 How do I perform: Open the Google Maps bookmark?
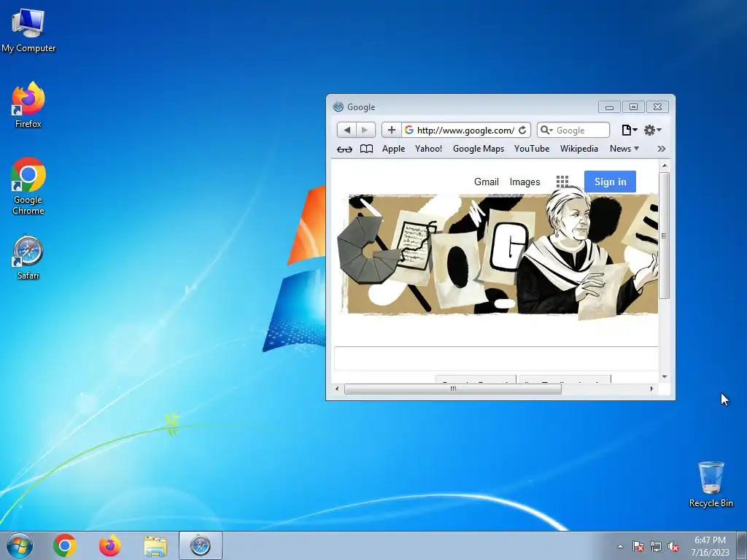pyautogui.click(x=479, y=149)
